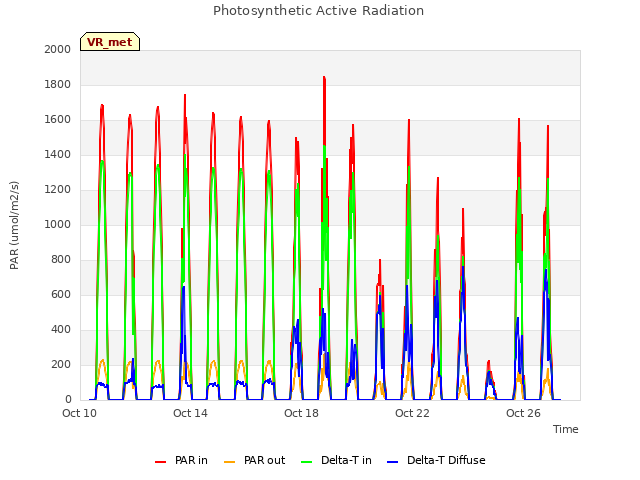640x480 pixels.
Task: Click the blue Delta-T Diffuse legend swatch
Action: click(x=392, y=461)
